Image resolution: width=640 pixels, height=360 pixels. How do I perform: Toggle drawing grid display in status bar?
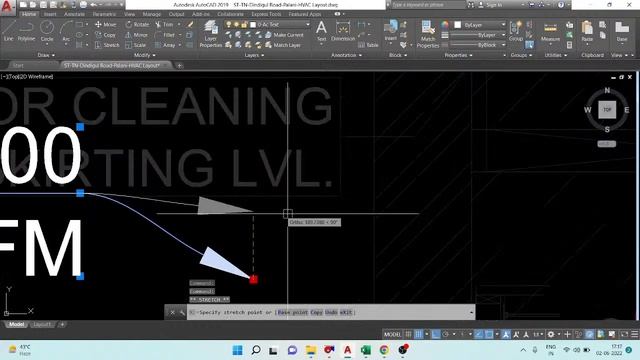(408, 334)
